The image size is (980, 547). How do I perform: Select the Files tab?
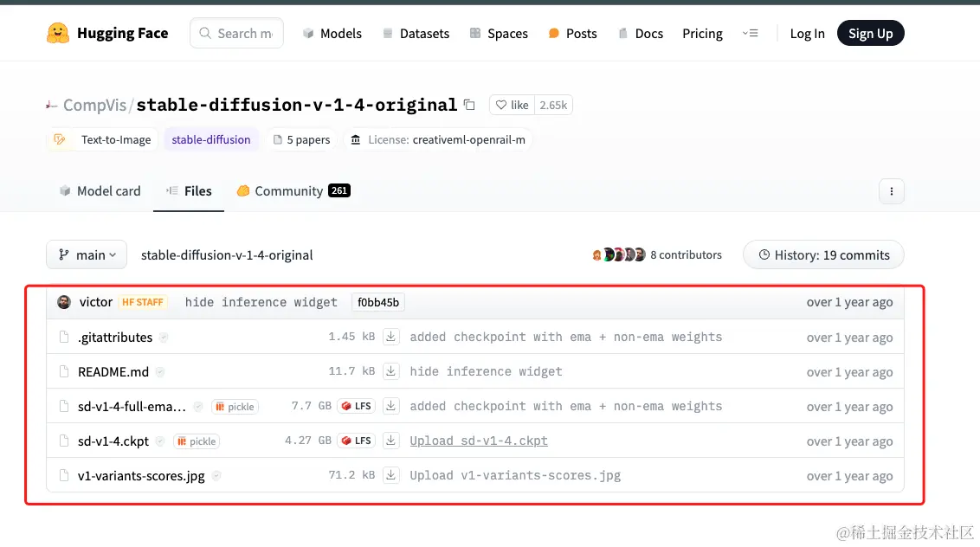click(189, 190)
